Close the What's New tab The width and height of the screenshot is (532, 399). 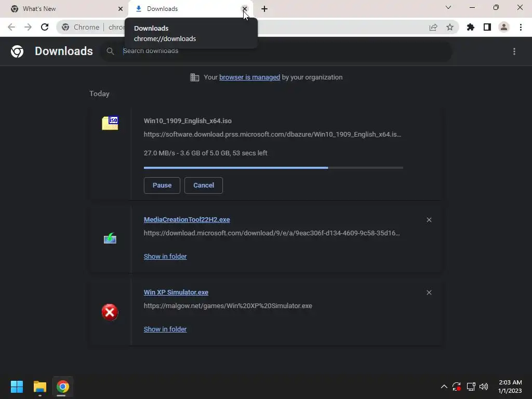click(x=121, y=9)
